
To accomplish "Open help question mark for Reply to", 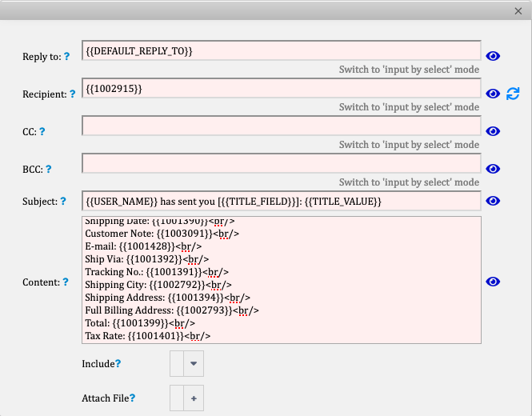I will point(67,56).
